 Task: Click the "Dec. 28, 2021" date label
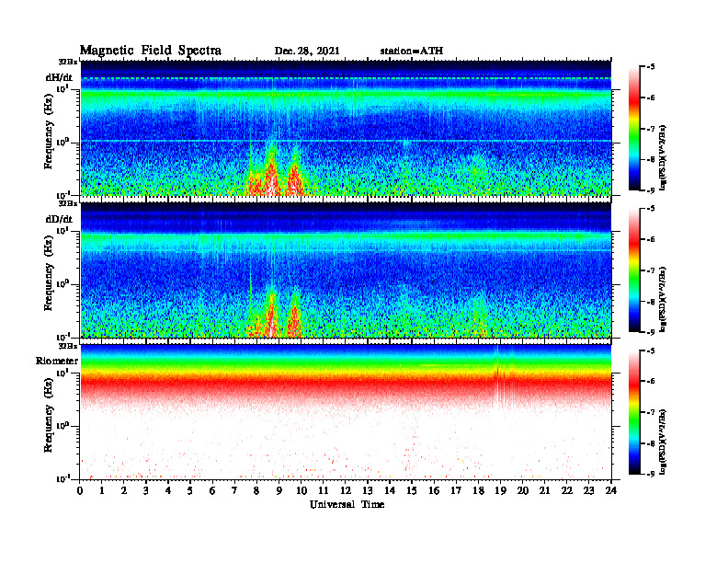click(307, 52)
